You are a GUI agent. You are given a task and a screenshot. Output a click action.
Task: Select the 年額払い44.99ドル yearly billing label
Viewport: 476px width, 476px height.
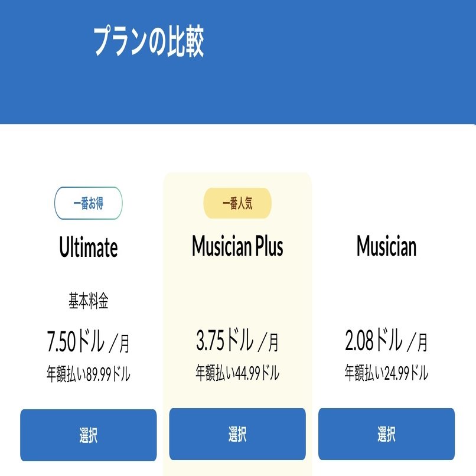pyautogui.click(x=238, y=372)
